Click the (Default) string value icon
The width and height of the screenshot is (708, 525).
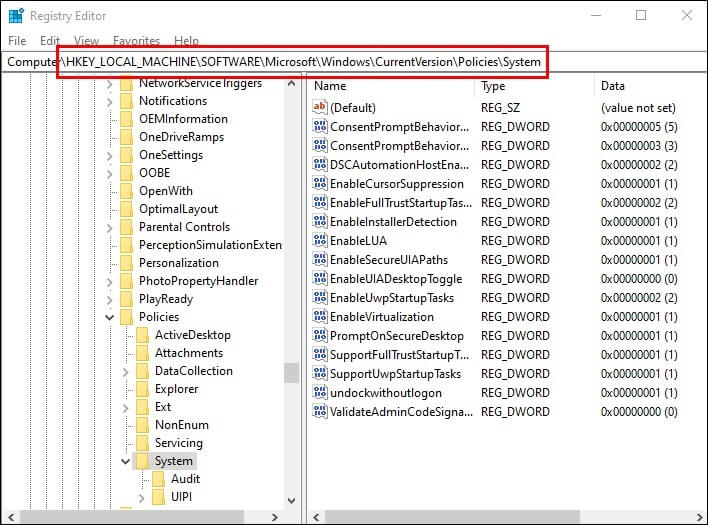point(320,107)
